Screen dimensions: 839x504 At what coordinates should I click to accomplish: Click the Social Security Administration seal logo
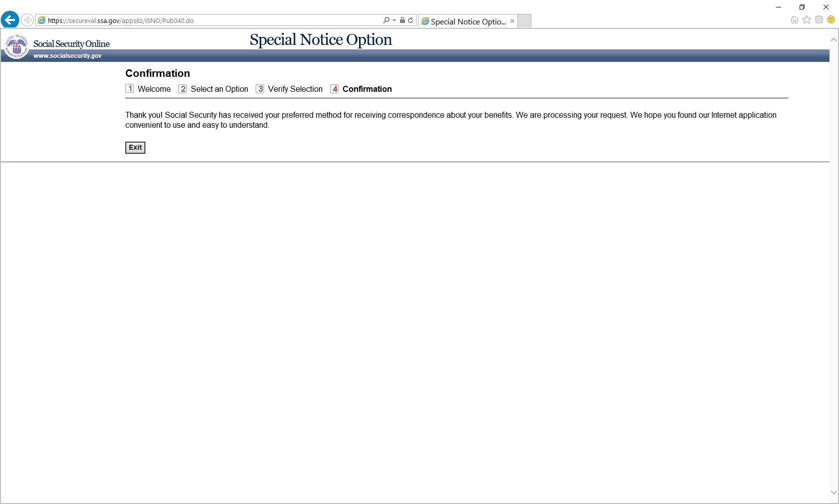[x=16, y=46]
